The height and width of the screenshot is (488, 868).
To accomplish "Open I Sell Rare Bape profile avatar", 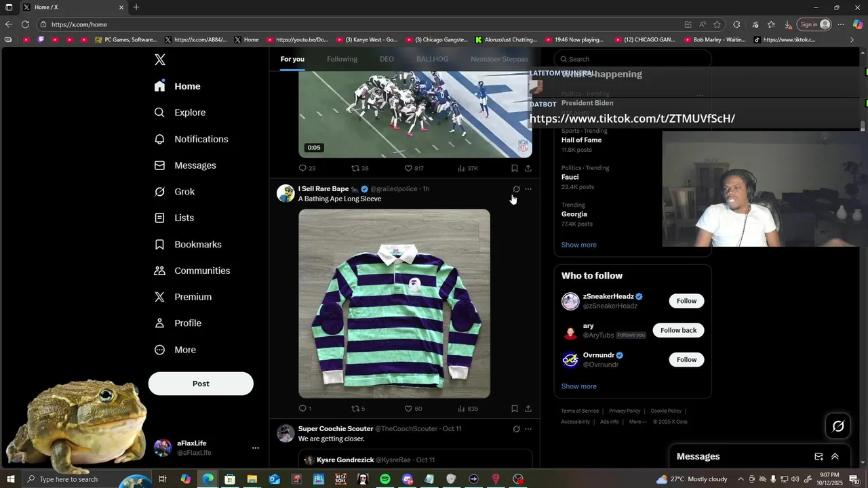I will 285,193.
